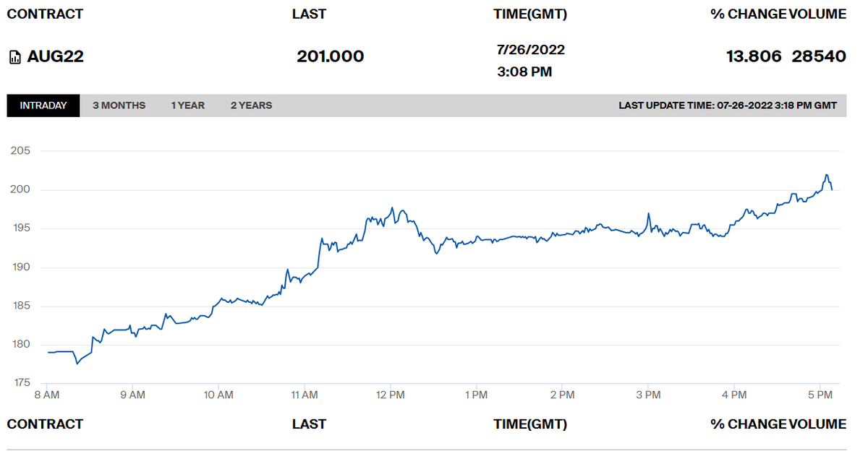Click the last price 201.000
The image size is (868, 459).
tap(331, 56)
